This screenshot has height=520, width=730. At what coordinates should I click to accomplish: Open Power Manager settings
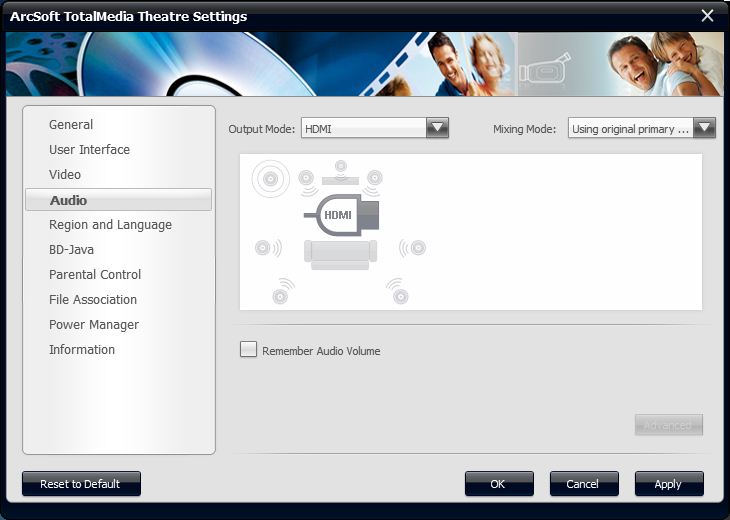pos(94,324)
